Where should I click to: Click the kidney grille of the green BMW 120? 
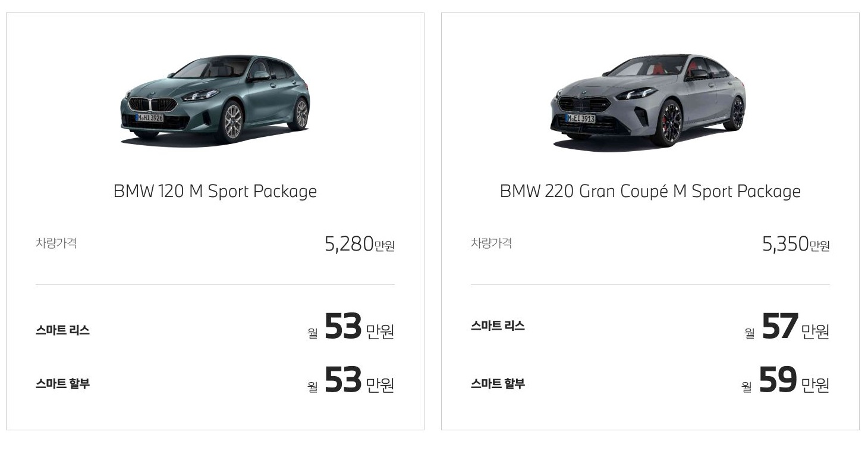coord(153,104)
